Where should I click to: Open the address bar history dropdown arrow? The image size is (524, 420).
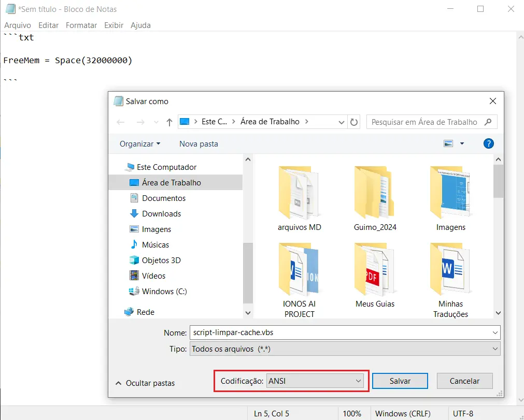click(342, 122)
